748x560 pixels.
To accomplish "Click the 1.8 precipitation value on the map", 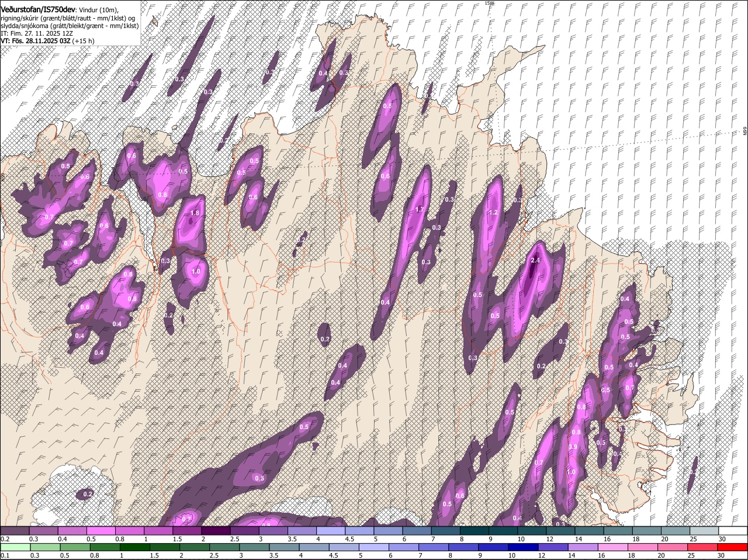I will click(195, 213).
